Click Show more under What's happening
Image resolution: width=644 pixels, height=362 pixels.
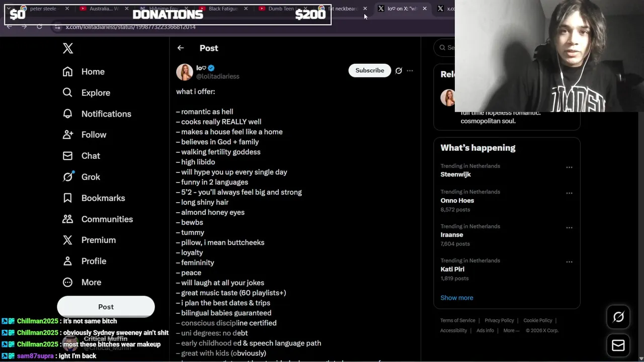click(457, 298)
